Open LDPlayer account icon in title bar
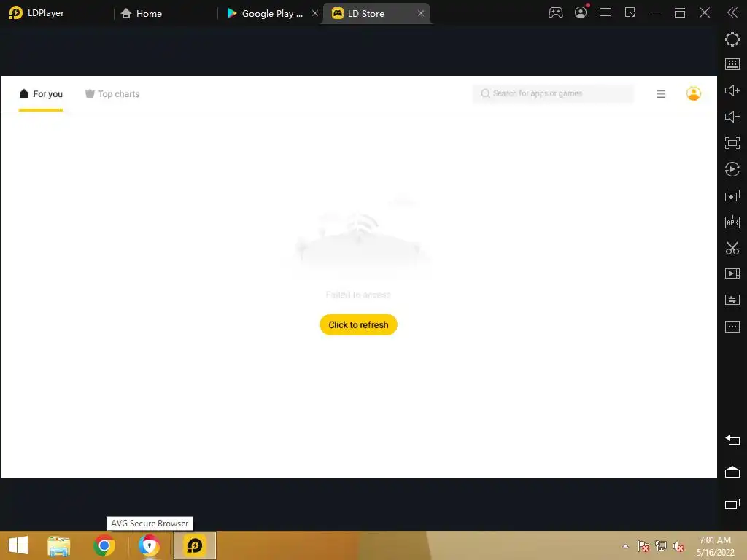This screenshot has height=560, width=747. (581, 13)
